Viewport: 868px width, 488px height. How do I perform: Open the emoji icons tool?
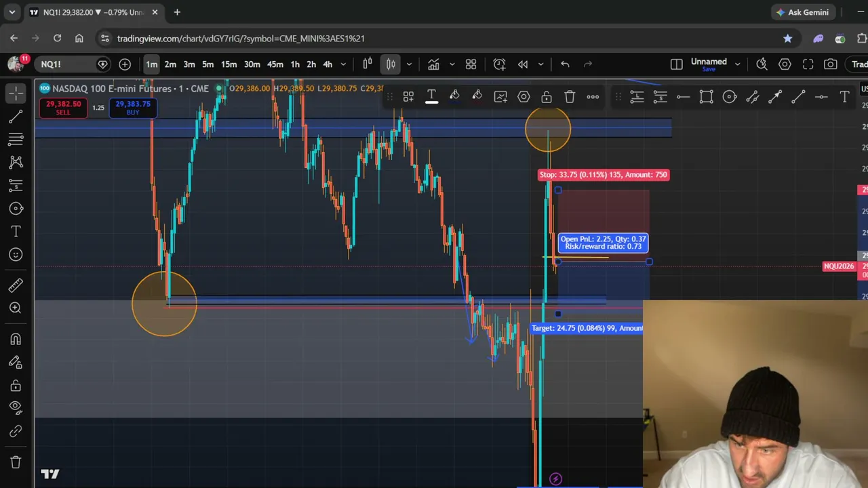[16, 254]
